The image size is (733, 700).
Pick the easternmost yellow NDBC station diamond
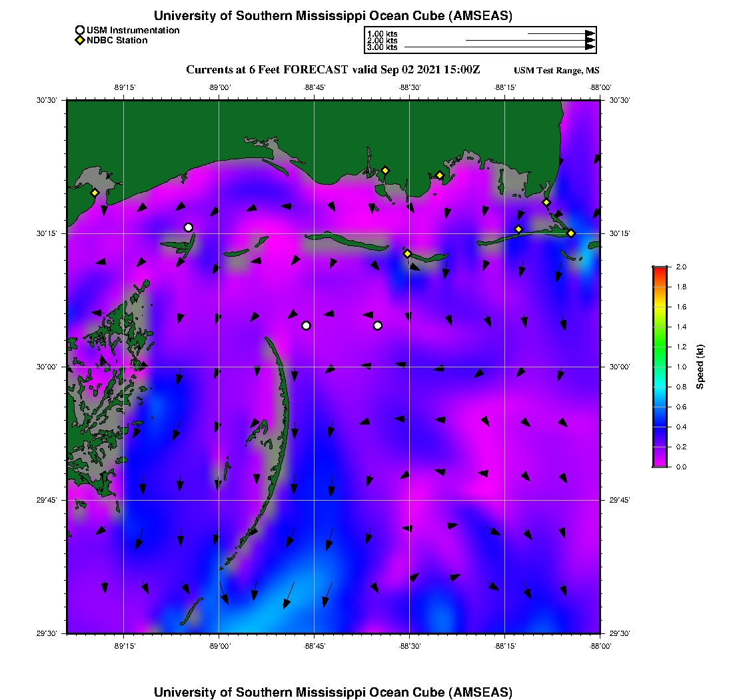571,233
